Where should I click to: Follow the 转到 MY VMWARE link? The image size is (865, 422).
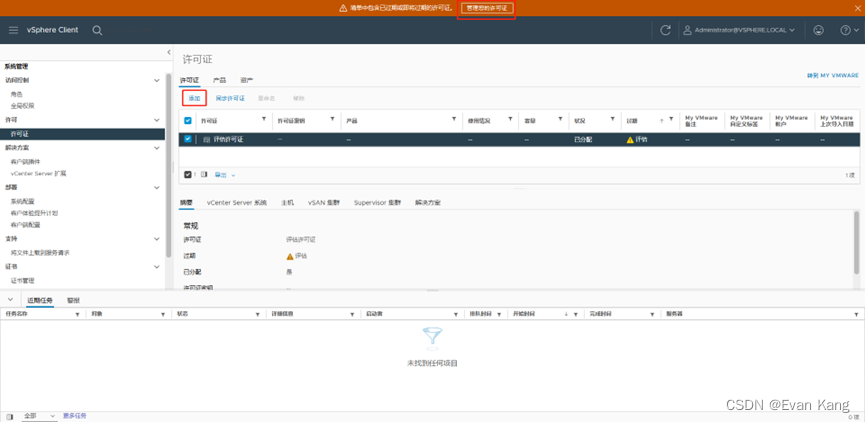[x=832, y=76]
